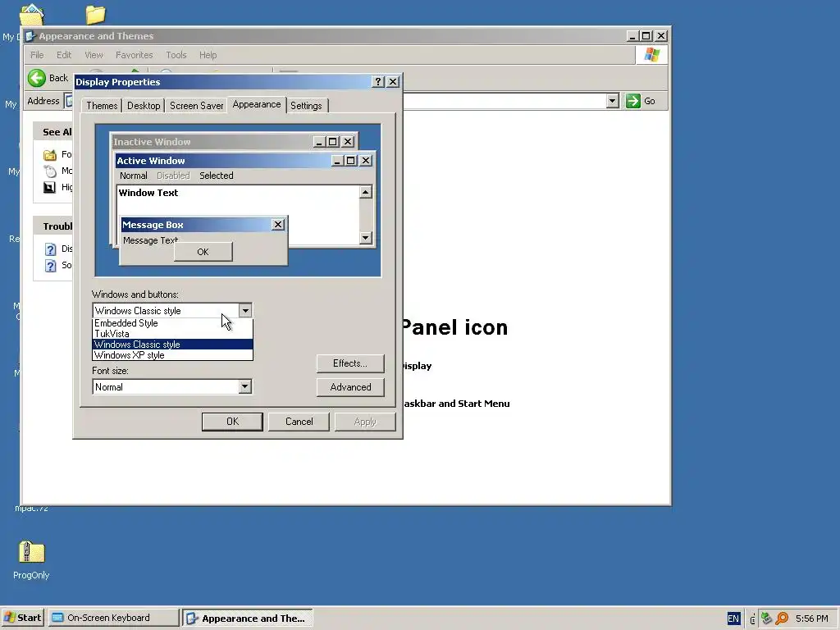Click the preview scrollbar up arrow
The image size is (840, 630).
pyautogui.click(x=365, y=192)
